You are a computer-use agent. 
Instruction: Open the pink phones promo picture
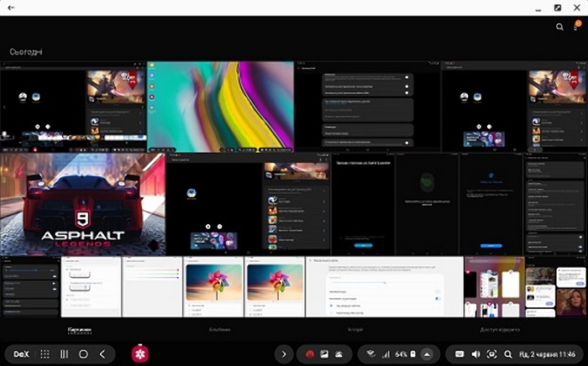point(495,286)
